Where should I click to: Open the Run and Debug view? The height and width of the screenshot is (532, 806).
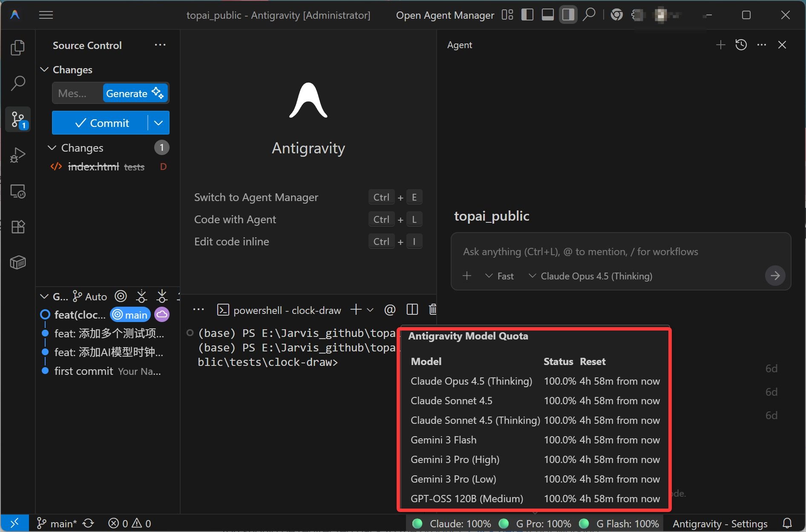[17, 155]
